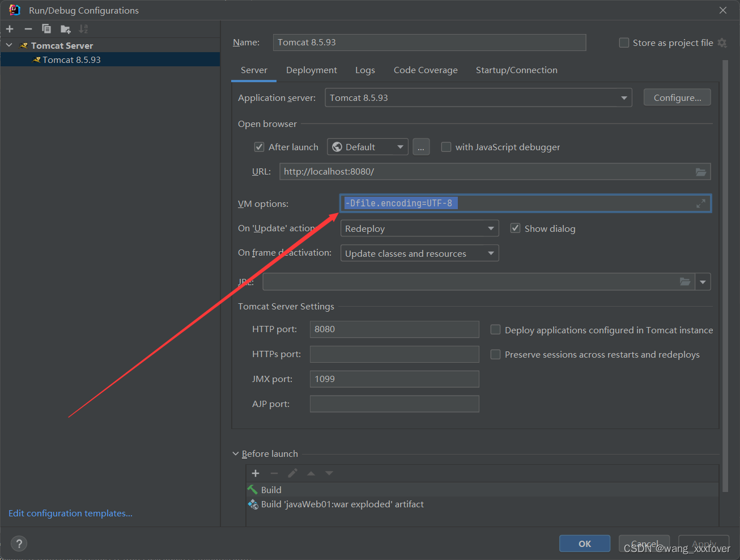Open the JRE dropdown arrow
The width and height of the screenshot is (740, 560).
pos(703,282)
